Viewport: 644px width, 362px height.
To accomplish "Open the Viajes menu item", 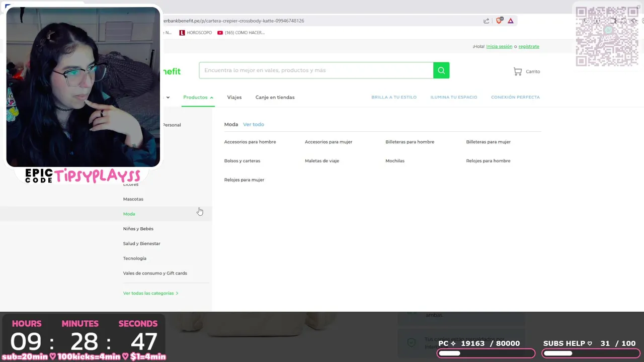I will tap(234, 97).
